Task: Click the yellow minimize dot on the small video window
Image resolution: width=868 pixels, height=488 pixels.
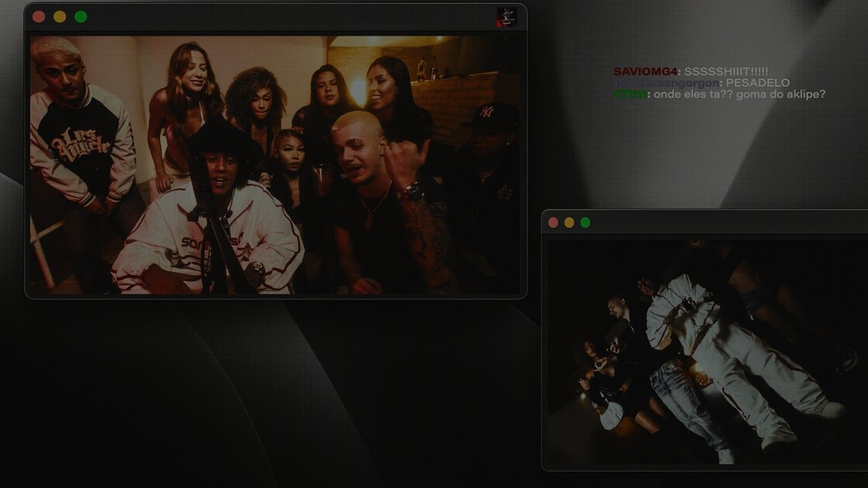Action: click(x=569, y=222)
